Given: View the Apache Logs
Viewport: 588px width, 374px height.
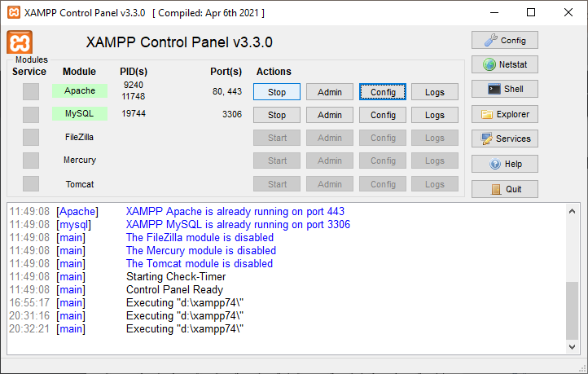Looking at the screenshot, I should 435,92.
